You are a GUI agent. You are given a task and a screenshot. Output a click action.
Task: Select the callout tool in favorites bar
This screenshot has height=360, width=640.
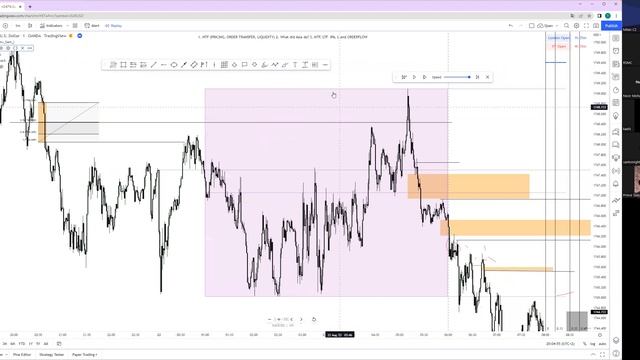click(x=244, y=65)
